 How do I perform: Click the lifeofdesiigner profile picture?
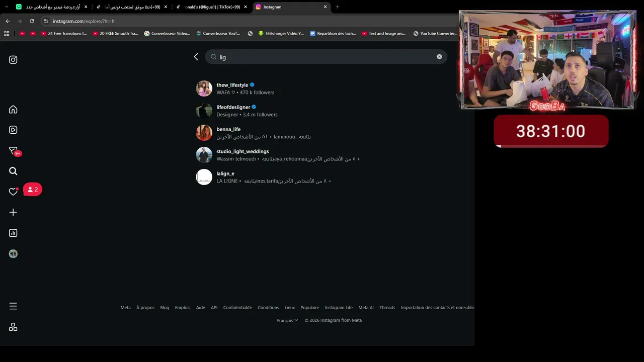(x=204, y=111)
